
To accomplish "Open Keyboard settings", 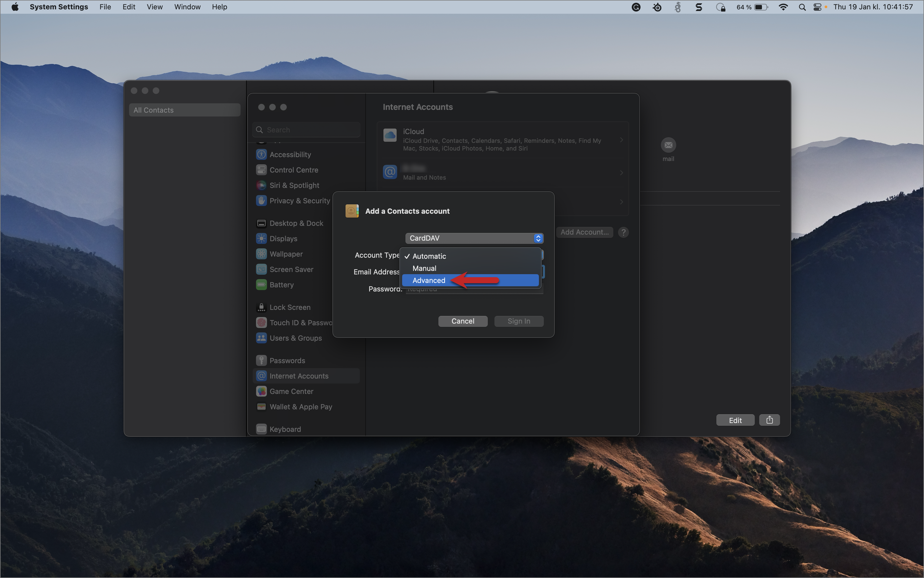I will pyautogui.click(x=306, y=429).
